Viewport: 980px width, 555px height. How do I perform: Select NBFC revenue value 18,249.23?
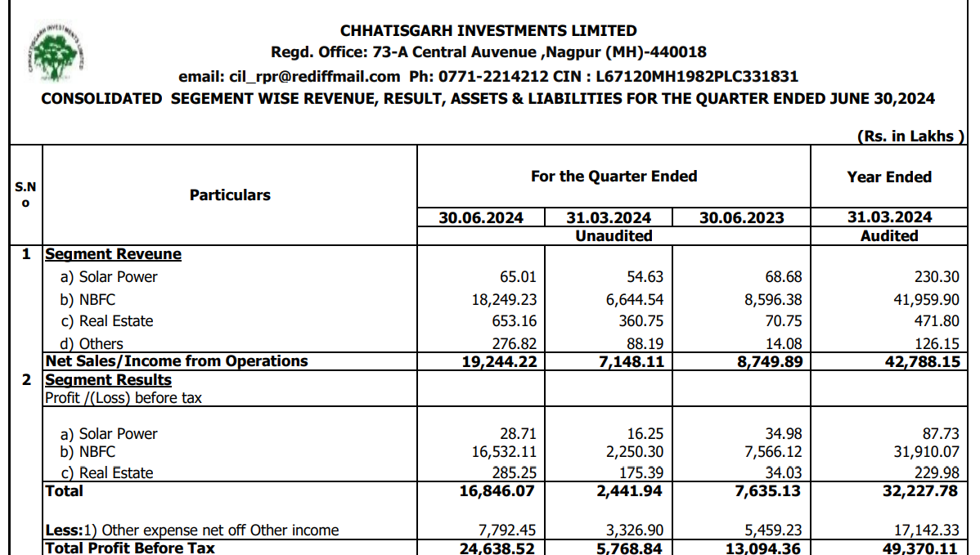504,300
